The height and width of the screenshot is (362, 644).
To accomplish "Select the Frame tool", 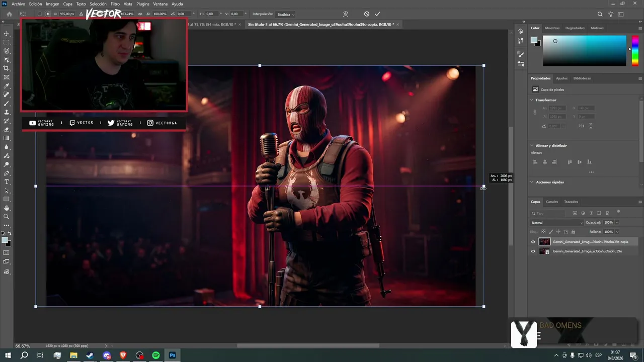I will [7, 77].
